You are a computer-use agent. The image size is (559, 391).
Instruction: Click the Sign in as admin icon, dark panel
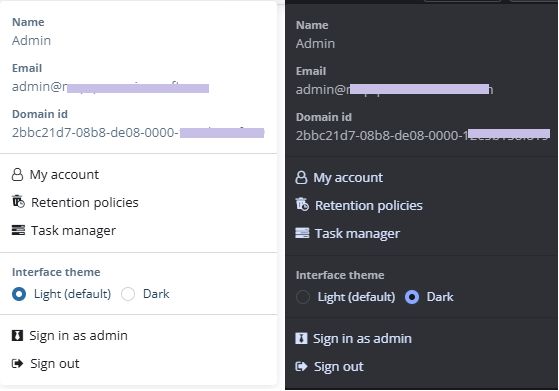301,338
